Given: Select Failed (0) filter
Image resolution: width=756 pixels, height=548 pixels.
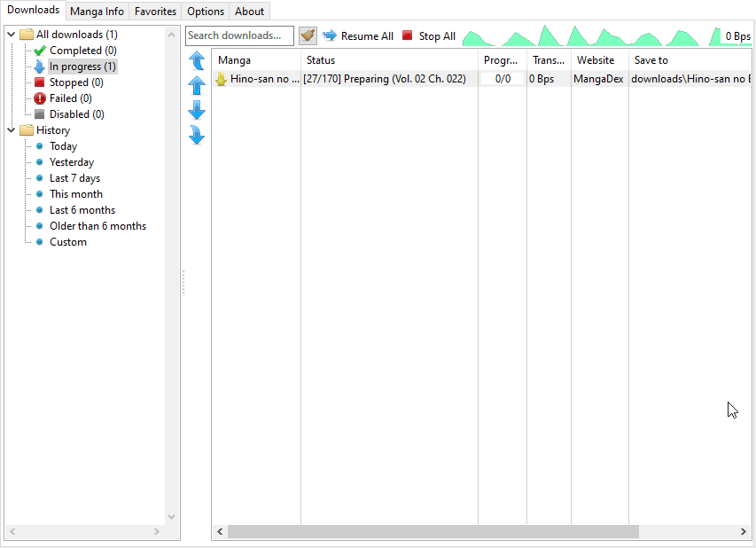Looking at the screenshot, I should coord(70,98).
